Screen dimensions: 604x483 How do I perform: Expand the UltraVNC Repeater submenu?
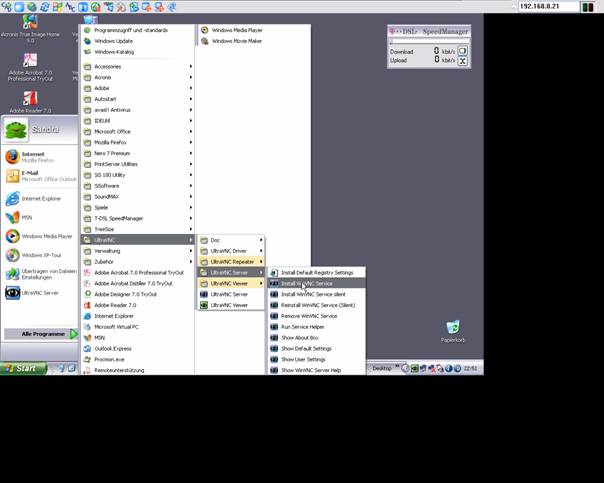(231, 262)
